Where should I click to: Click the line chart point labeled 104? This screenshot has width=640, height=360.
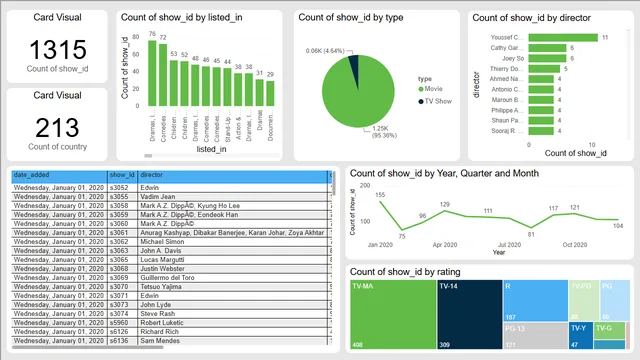618,220
